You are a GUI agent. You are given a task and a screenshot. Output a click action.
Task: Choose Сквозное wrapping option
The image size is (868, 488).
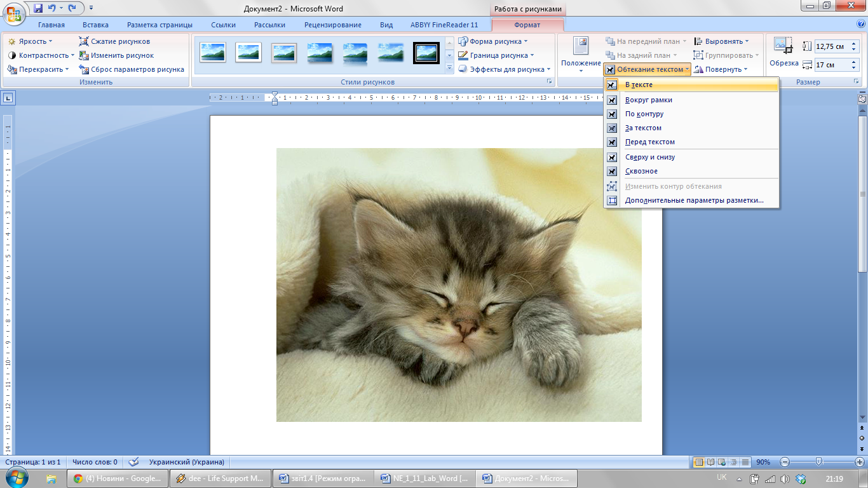click(691, 171)
